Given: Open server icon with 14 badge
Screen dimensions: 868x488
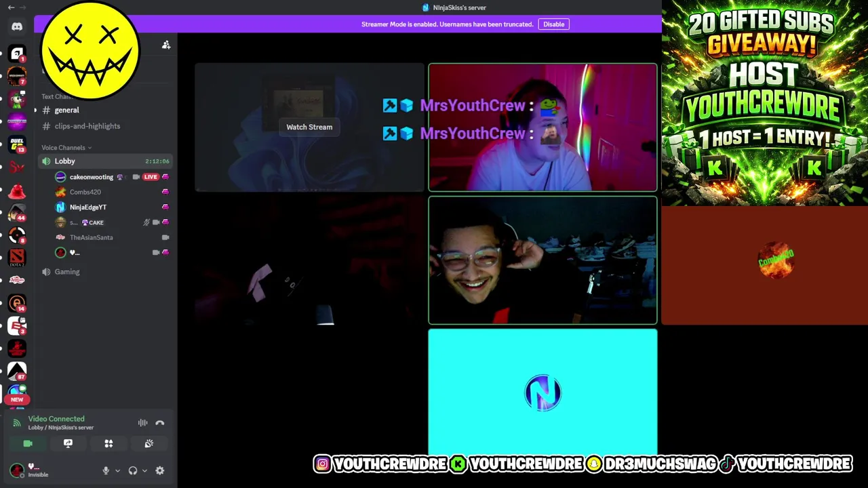Looking at the screenshot, I should pos(17,303).
